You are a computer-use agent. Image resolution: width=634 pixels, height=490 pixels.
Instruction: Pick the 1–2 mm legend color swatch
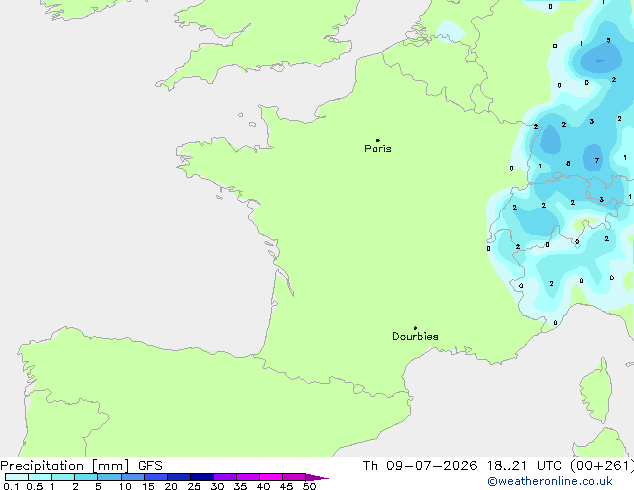tap(63, 477)
